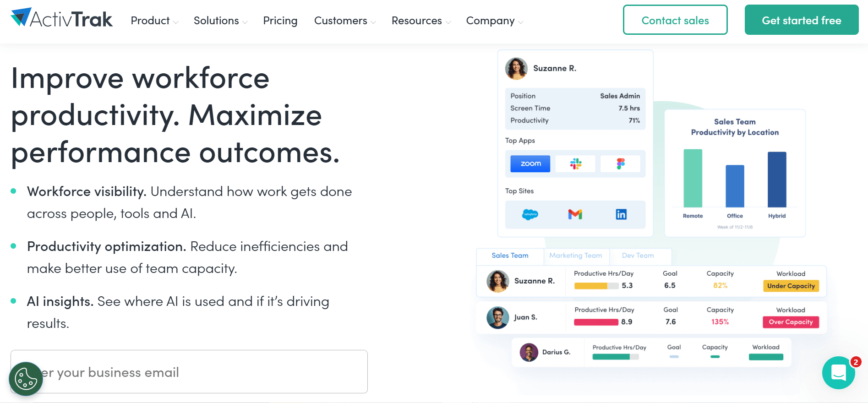Open the Resources navigation item
The image size is (868, 403).
tap(417, 21)
